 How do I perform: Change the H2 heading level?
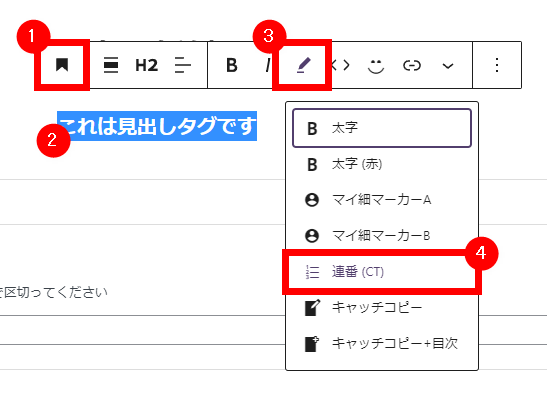pos(147,65)
